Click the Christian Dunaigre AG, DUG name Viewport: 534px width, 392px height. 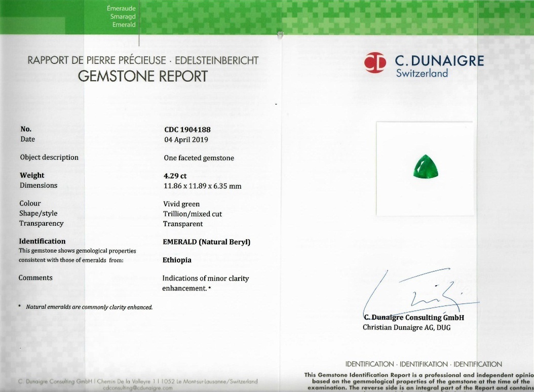point(406,328)
